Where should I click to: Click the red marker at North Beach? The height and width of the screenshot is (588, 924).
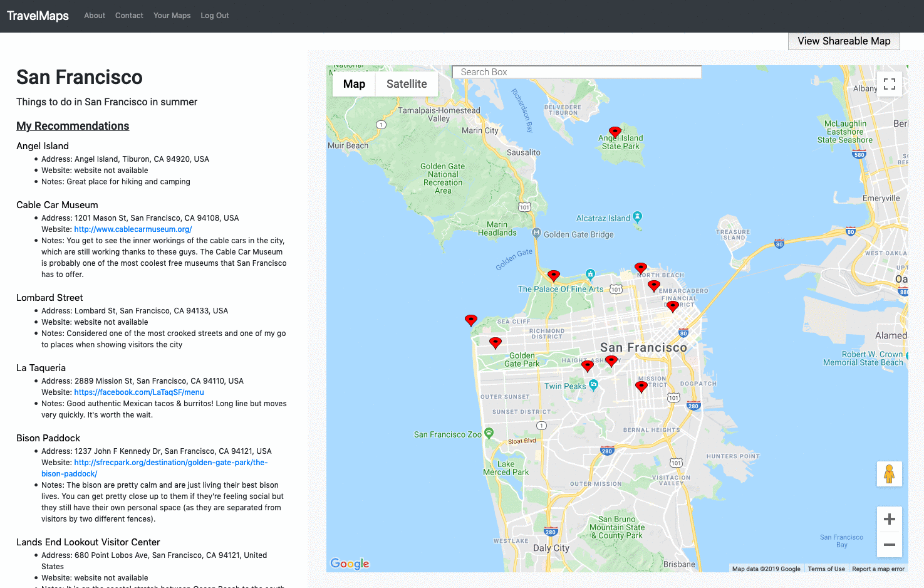[x=641, y=268]
